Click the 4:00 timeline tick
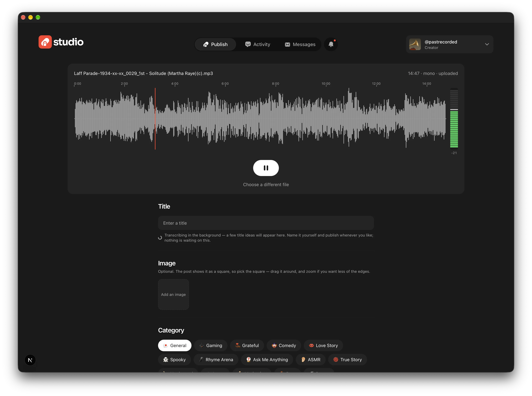 175,84
